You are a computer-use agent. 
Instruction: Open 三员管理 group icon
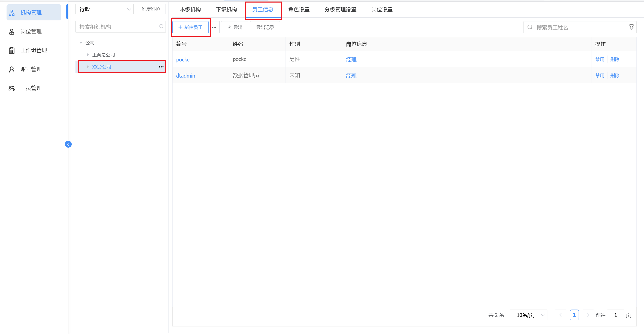(12, 88)
